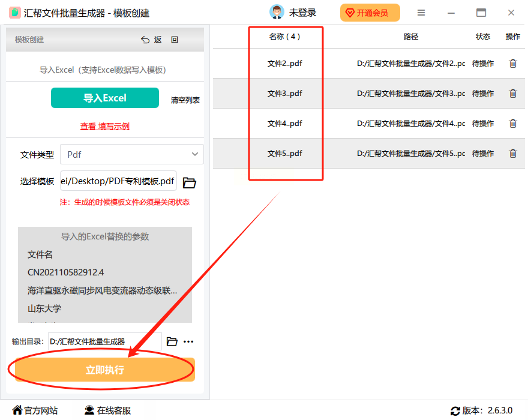Delete the 文件3..pdf row with trash icon
The width and height of the screenshot is (528, 420).
coord(512,93)
